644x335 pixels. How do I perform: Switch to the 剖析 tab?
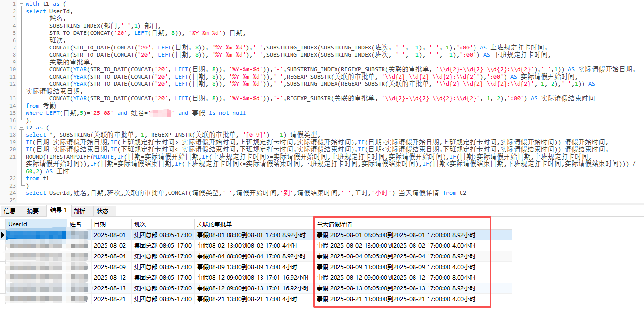pyautogui.click(x=79, y=211)
